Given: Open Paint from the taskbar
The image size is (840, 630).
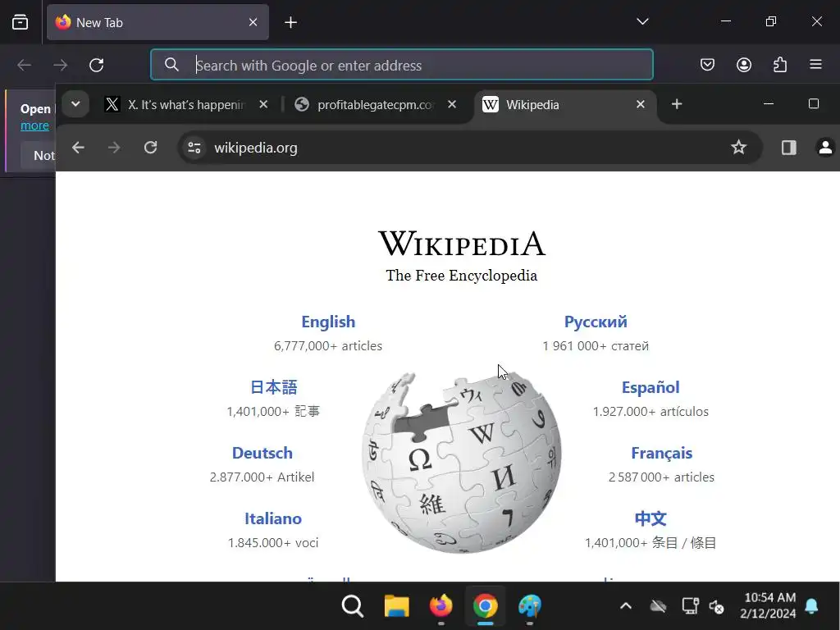Looking at the screenshot, I should pyautogui.click(x=530, y=606).
